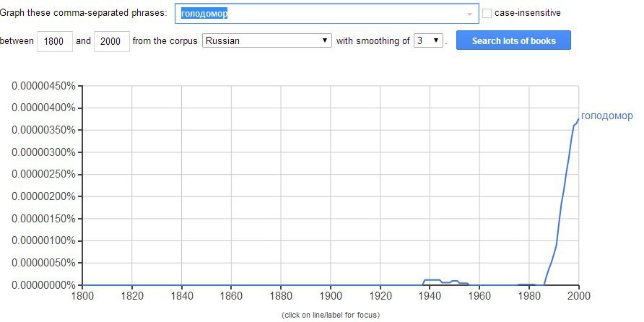Click the 0.00000400% y-axis label
This screenshot has width=644, height=322.
pyautogui.click(x=43, y=108)
